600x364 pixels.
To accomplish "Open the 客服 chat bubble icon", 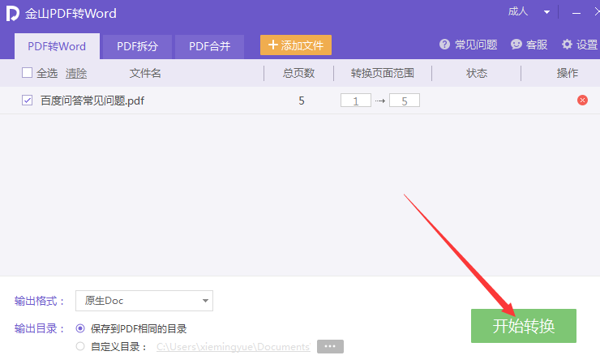I will pyautogui.click(x=516, y=45).
